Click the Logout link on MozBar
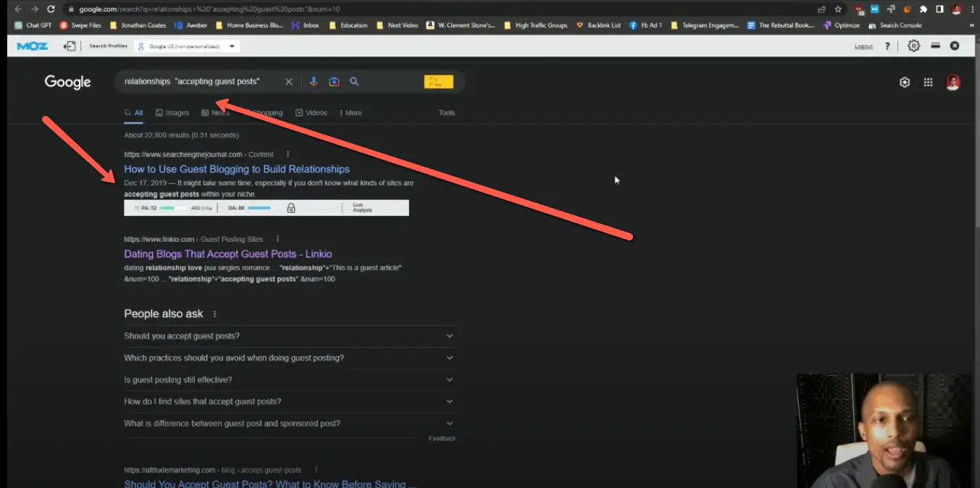This screenshot has width=980, height=488. coord(863,45)
